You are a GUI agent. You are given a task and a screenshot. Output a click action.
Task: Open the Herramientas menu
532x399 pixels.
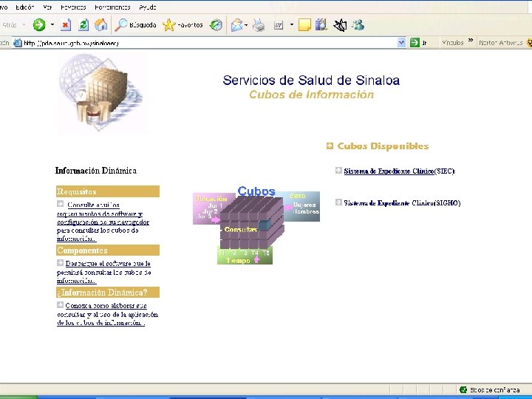112,7
